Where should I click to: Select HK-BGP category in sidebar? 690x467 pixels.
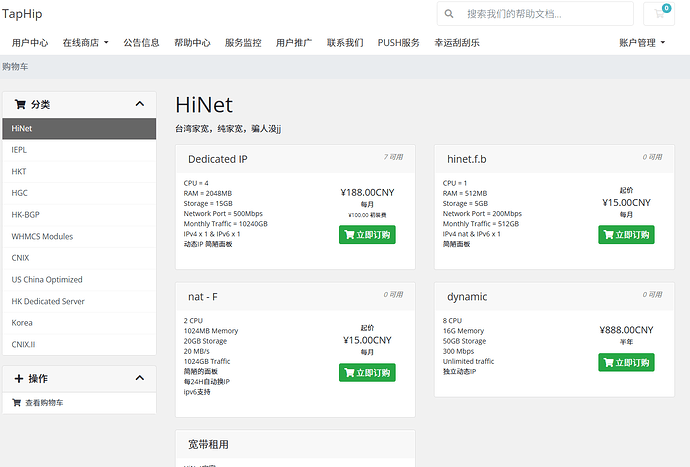pos(79,215)
